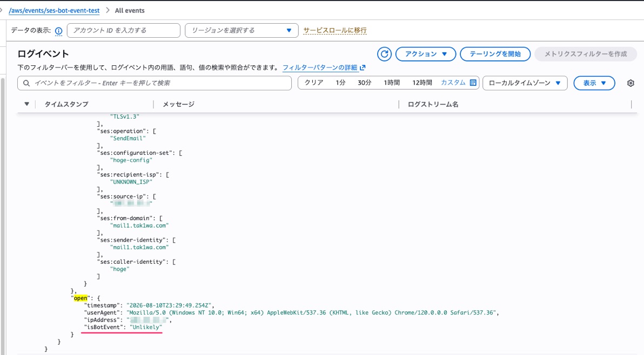Click the "hoge" caller identity value

point(119,269)
